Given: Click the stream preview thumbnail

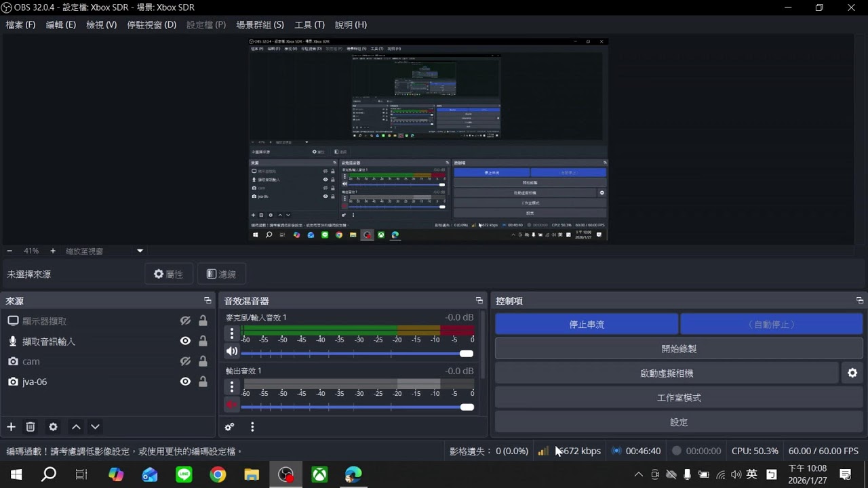Looking at the screenshot, I should coord(428,139).
